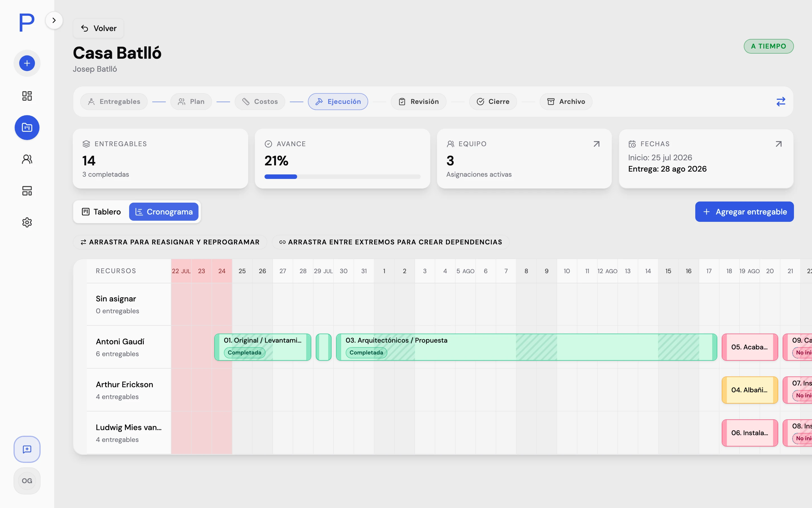Screen dimensions: 812x508
Task: Click the 22 JUL date header
Action: 181,271
